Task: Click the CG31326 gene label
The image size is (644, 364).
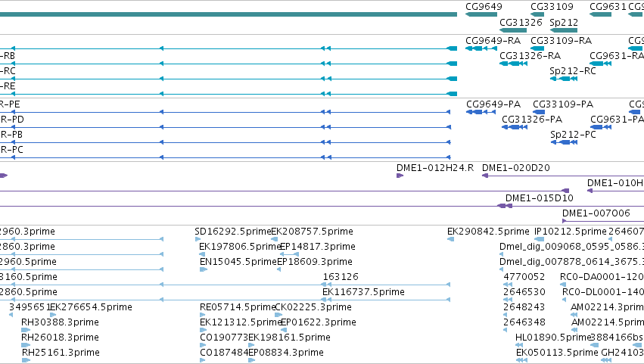Action: (x=521, y=22)
